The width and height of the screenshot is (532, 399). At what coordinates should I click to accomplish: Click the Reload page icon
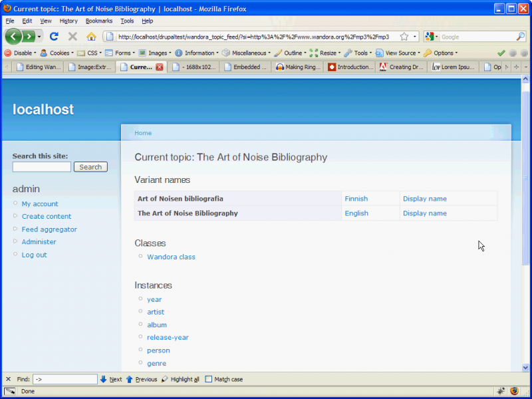pyautogui.click(x=55, y=37)
